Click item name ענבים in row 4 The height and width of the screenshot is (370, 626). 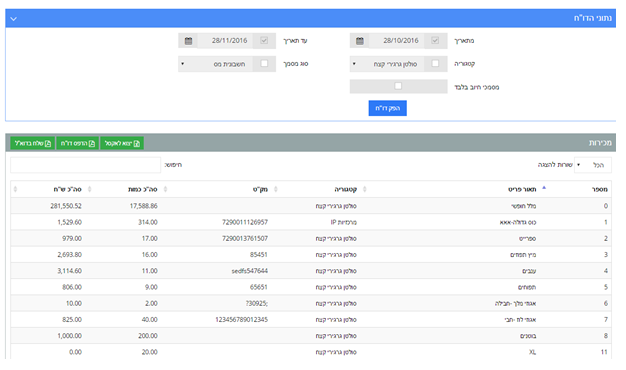click(529, 271)
